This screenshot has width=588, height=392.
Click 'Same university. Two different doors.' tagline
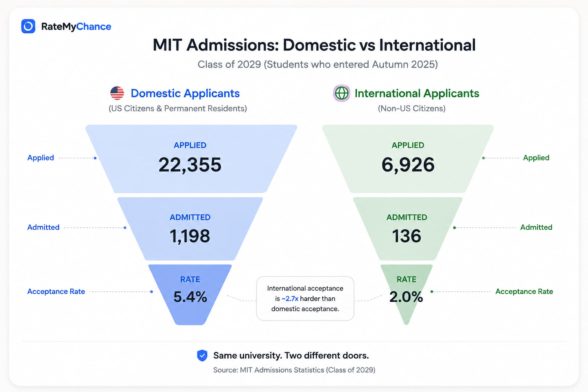[x=291, y=356]
